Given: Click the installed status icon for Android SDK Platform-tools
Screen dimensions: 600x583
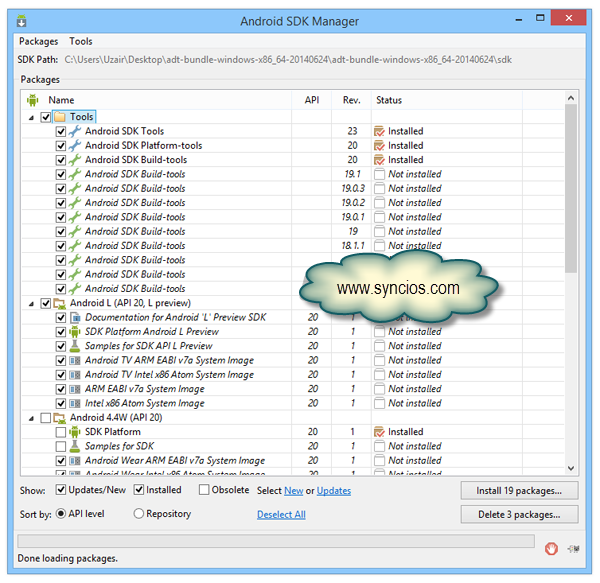Looking at the screenshot, I should 379,145.
